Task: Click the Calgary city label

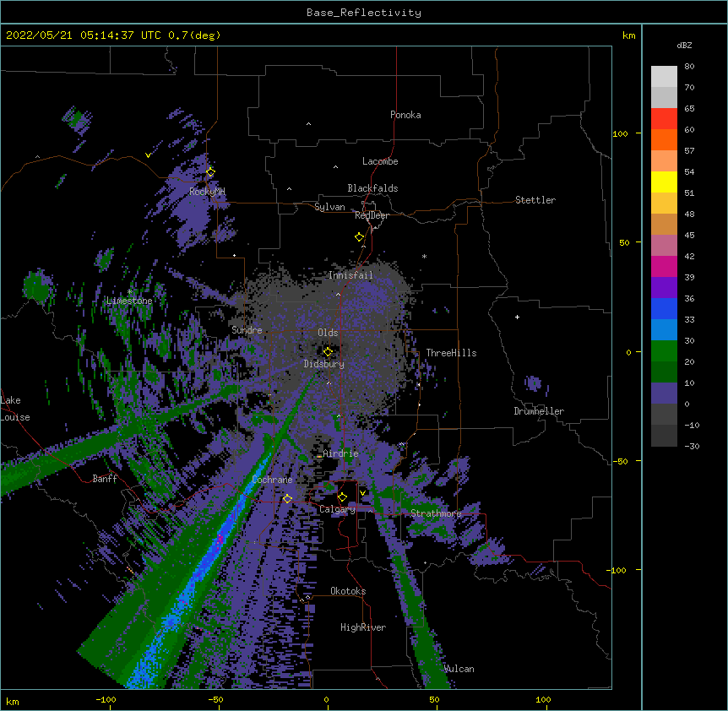Action: pyautogui.click(x=338, y=509)
